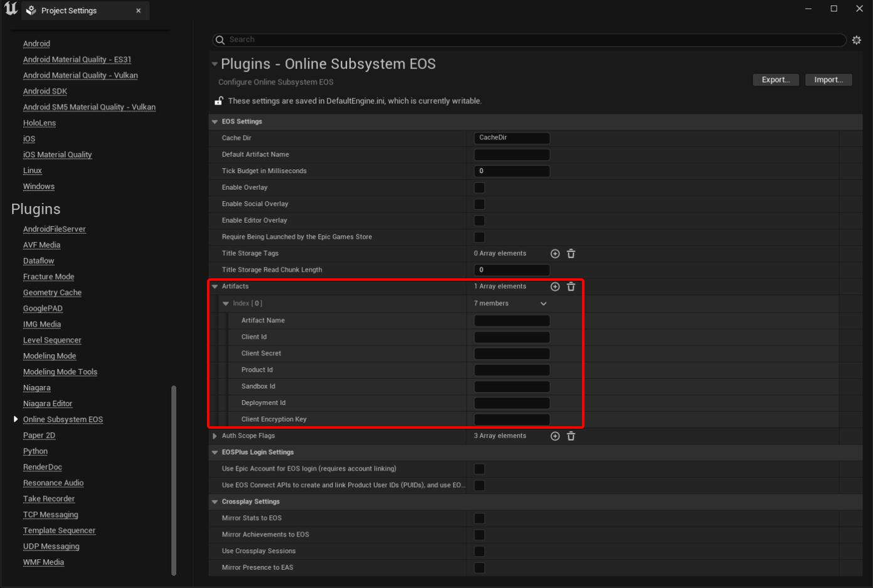This screenshot has height=588, width=873.
Task: Add an element to the Artifacts array
Action: pyautogui.click(x=554, y=286)
